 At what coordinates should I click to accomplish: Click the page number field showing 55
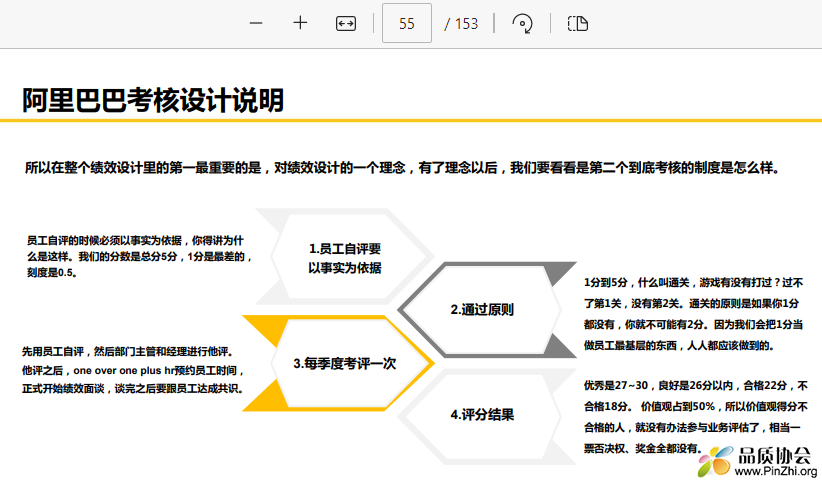407,23
